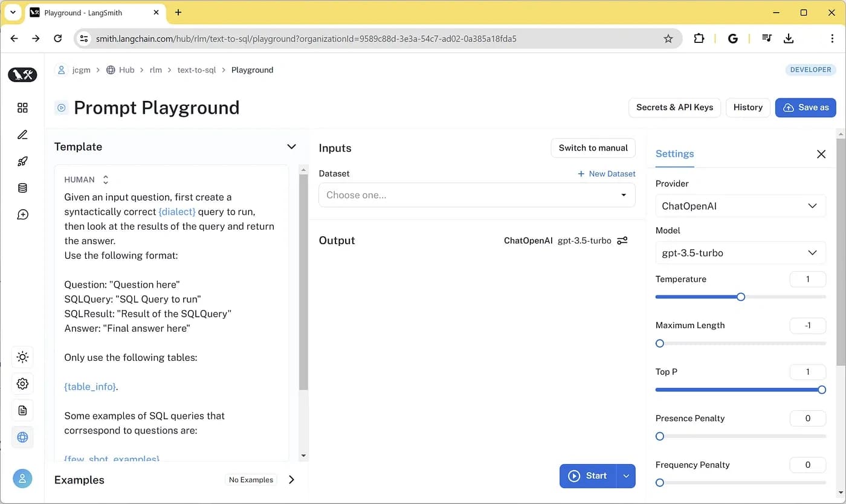Viewport: 846px width, 504px height.
Task: Switch to the Playground browser tab
Action: click(85, 12)
